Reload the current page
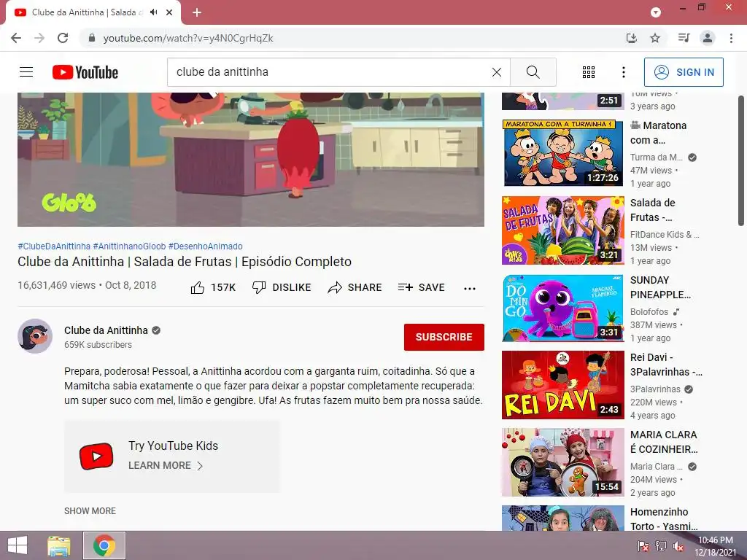The image size is (747, 560). [x=63, y=38]
